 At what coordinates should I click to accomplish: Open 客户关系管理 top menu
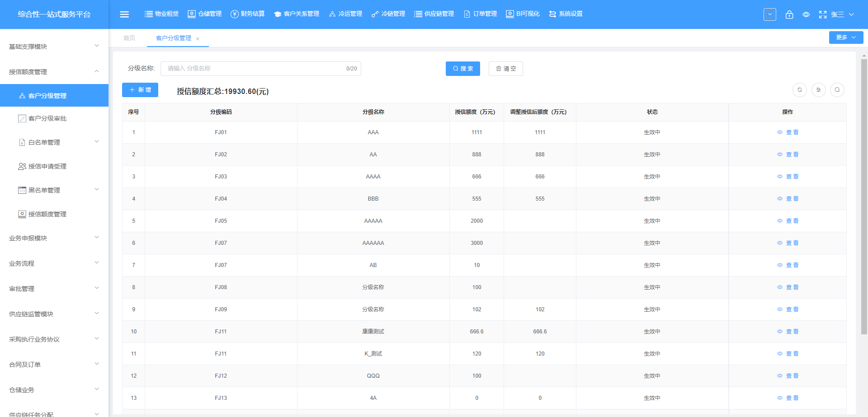pyautogui.click(x=297, y=14)
